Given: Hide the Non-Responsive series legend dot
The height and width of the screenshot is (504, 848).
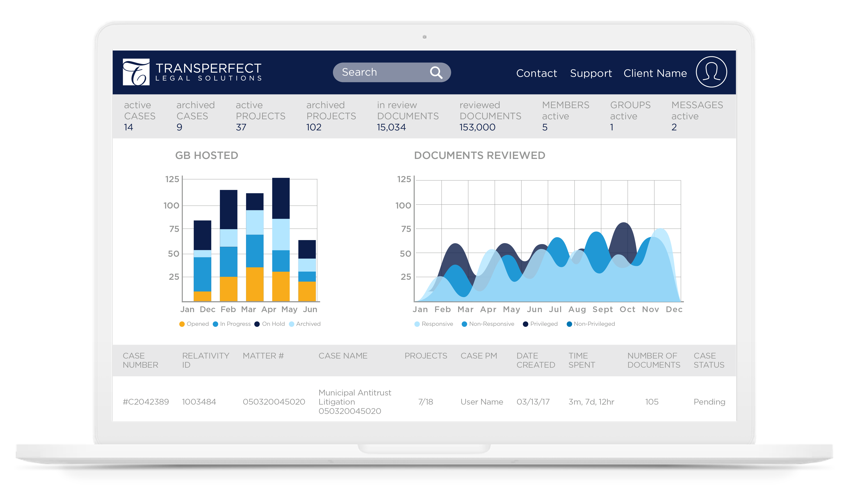Looking at the screenshot, I should click(464, 324).
